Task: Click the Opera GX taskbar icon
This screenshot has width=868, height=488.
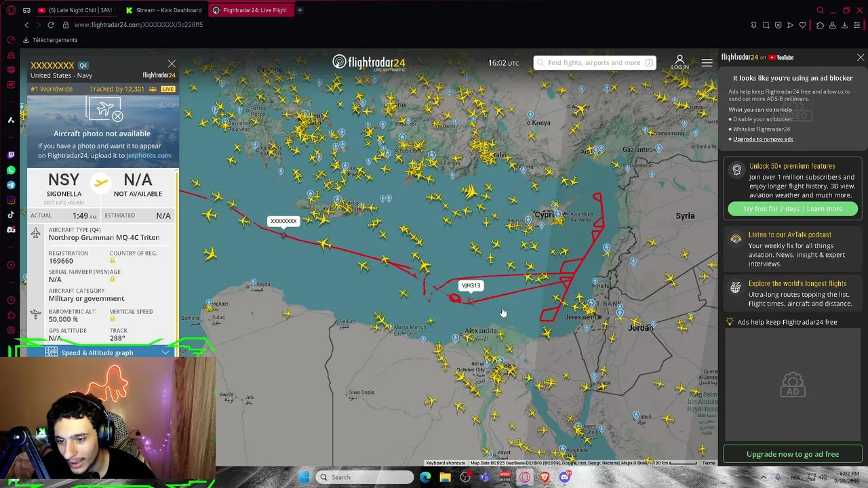Action: tap(525, 477)
